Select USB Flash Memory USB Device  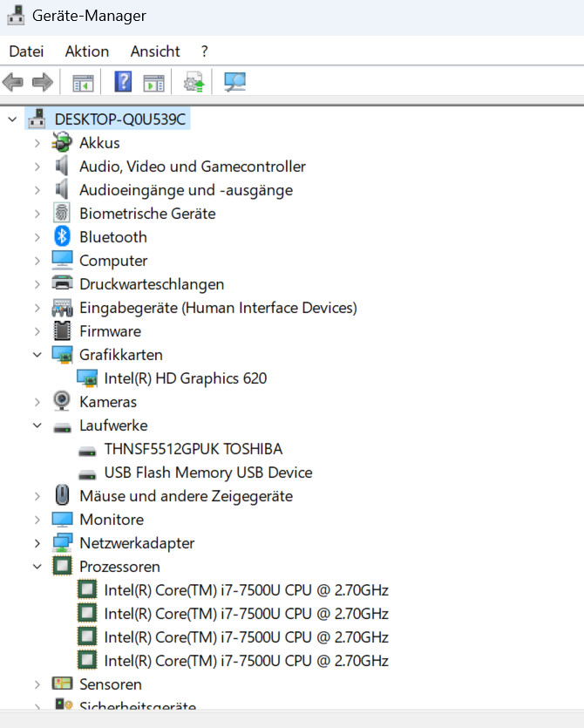[208, 473]
